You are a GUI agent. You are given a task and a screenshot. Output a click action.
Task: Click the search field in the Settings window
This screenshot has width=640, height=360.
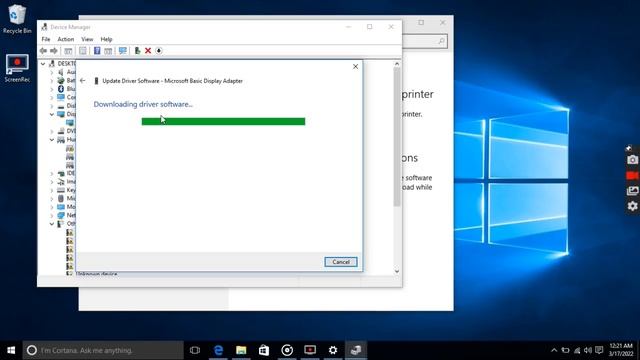[425, 41]
